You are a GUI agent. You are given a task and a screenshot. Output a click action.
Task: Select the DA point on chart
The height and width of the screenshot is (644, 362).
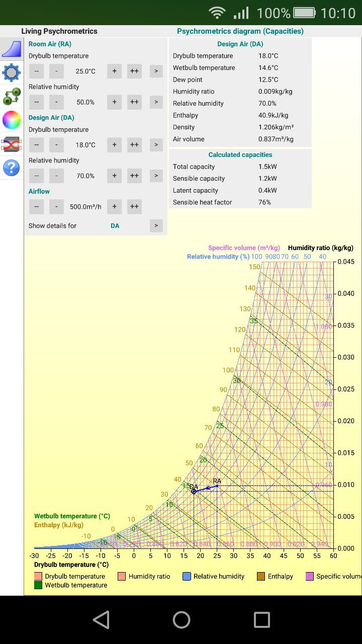[194, 491]
